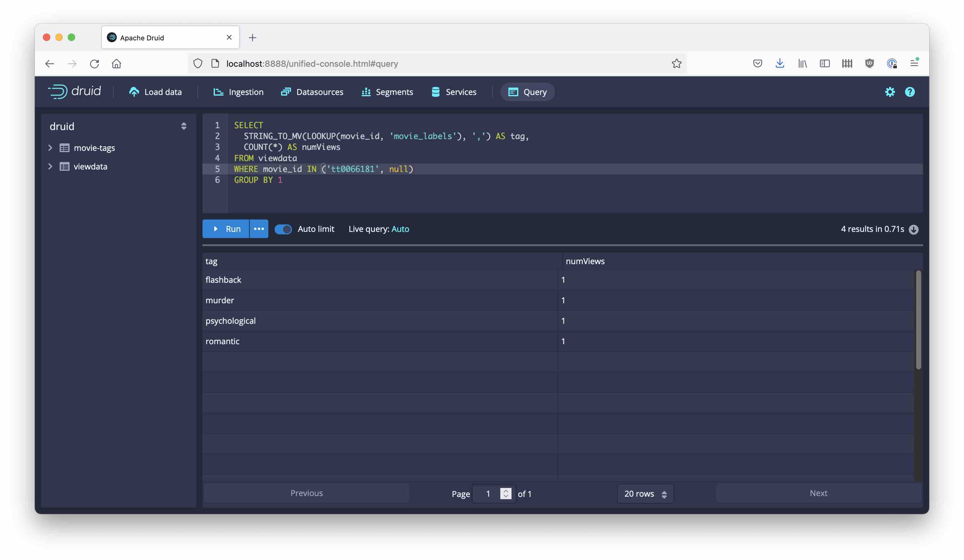964x560 pixels.
Task: Open the Druid settings gear menu
Action: click(x=889, y=92)
